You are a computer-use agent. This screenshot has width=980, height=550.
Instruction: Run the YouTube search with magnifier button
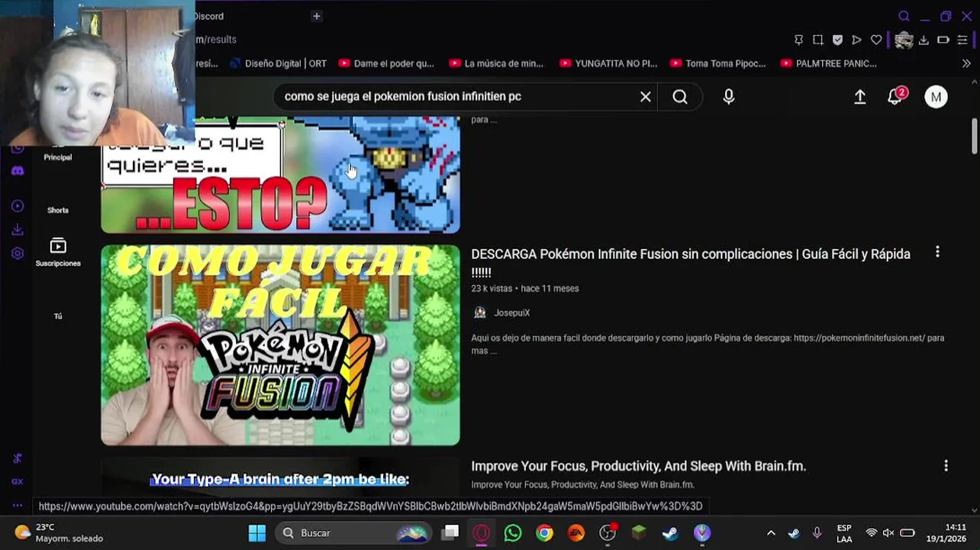[680, 96]
